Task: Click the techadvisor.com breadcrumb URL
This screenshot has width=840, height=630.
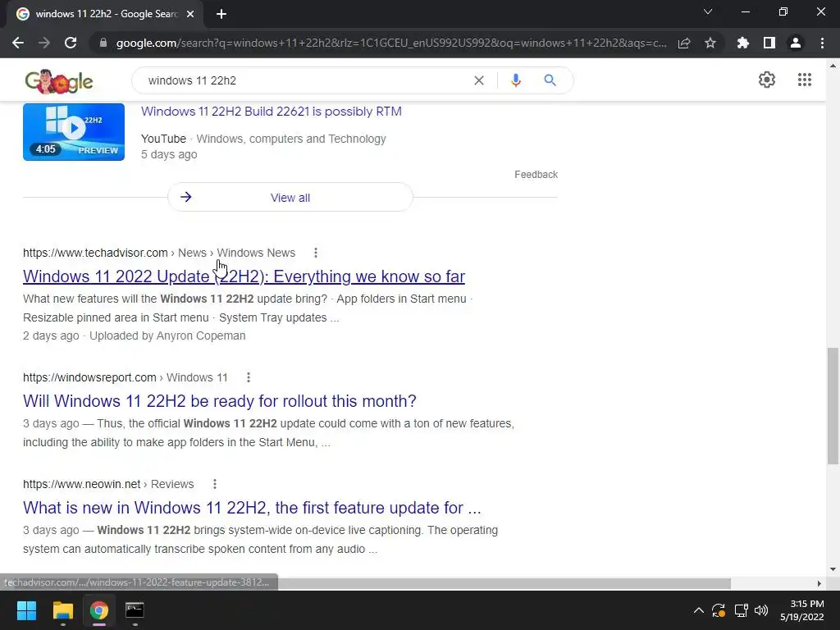Action: [95, 253]
